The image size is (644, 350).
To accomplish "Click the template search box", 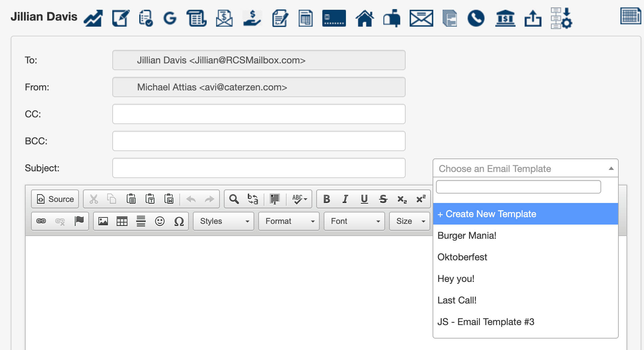I will click(x=518, y=187).
